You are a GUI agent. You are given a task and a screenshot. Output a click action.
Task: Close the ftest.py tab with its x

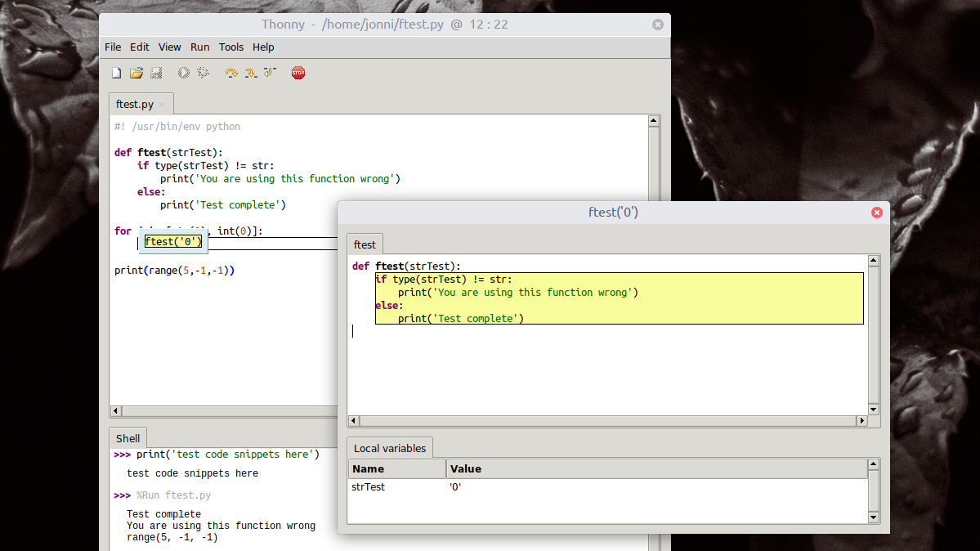point(162,105)
